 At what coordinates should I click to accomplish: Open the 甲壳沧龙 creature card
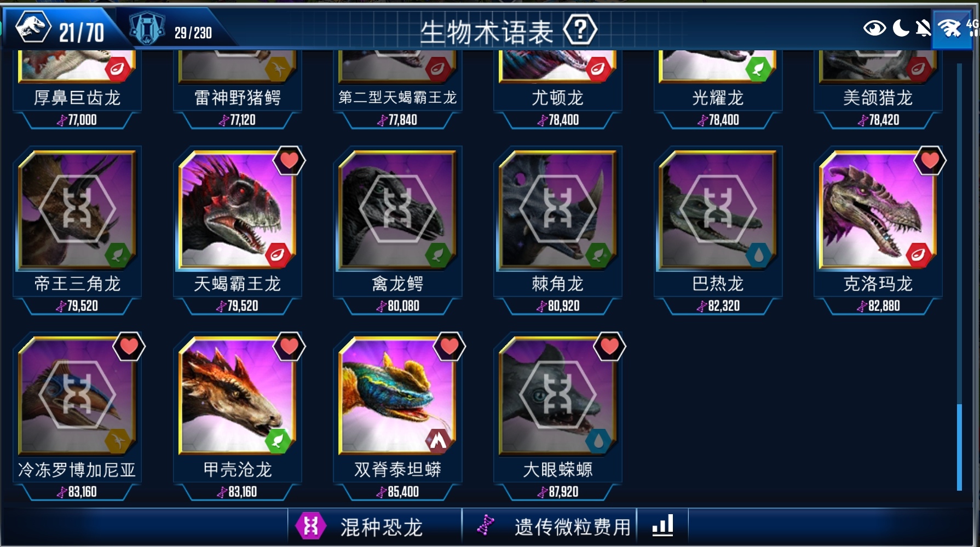[237, 416]
